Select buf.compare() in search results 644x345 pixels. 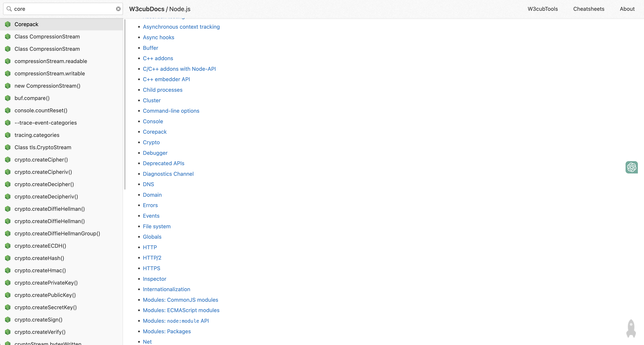[x=61, y=98]
